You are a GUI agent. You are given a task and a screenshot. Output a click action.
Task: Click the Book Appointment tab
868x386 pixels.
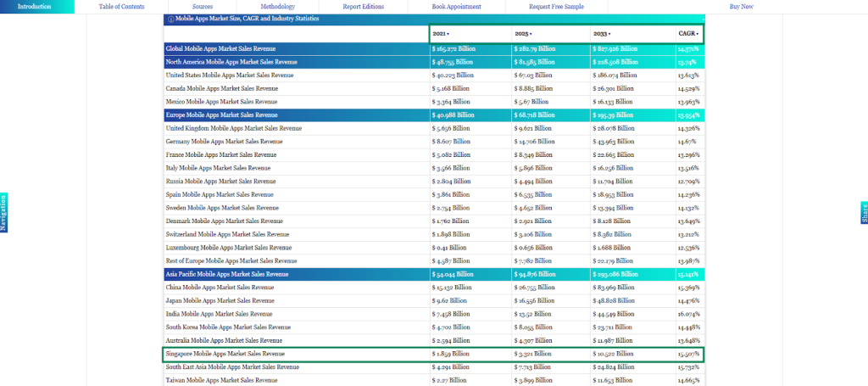(x=456, y=7)
